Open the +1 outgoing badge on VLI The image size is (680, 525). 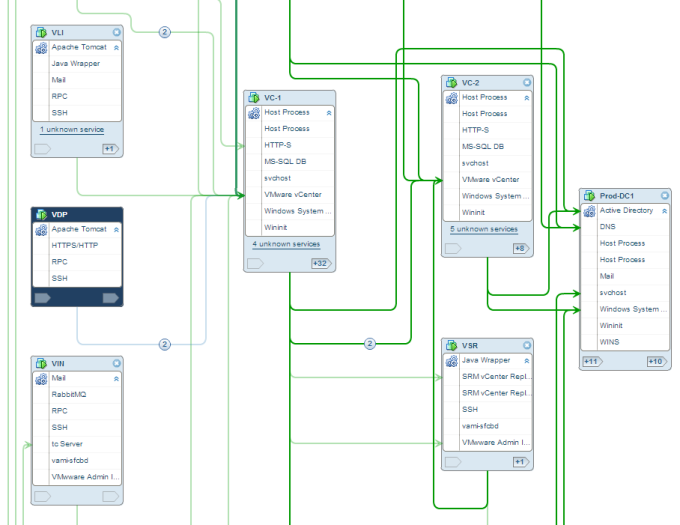click(111, 149)
